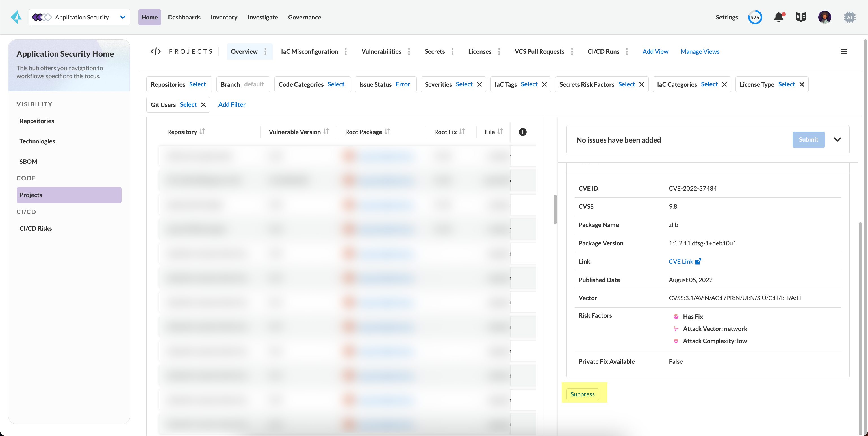Click the Add Filter link
The width and height of the screenshot is (868, 436).
[232, 104]
